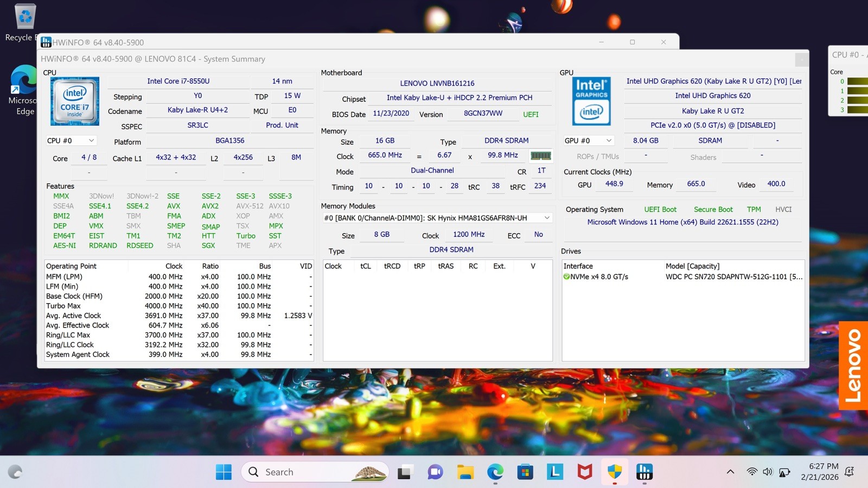Open the Windows Start menu
This screenshot has height=488, width=868.
point(224,472)
